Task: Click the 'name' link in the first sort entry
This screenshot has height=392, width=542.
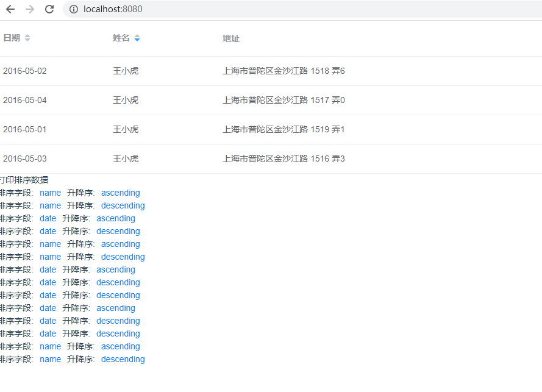Action: click(x=50, y=193)
